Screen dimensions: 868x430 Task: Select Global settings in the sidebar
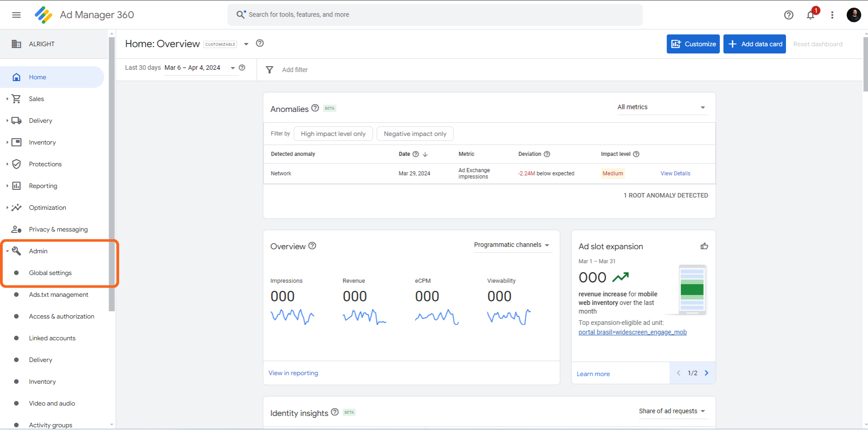point(50,273)
